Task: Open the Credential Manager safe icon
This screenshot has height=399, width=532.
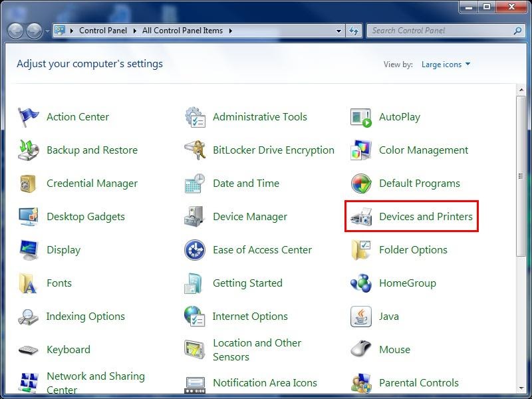Action: (28, 184)
